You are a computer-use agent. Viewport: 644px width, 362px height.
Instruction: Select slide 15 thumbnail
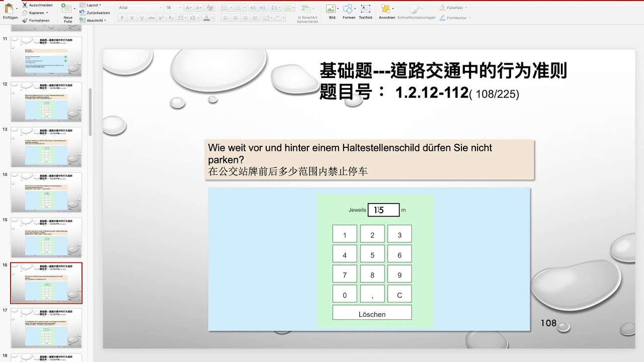(46, 238)
